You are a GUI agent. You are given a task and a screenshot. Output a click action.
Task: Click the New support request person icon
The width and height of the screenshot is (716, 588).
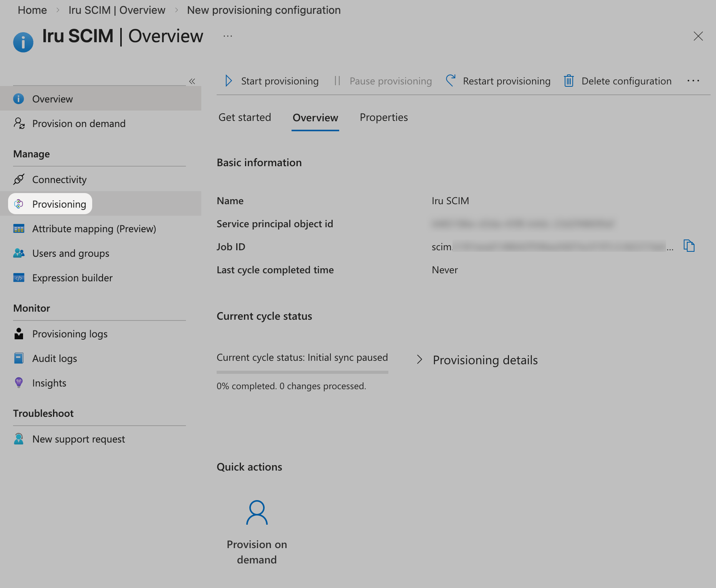[18, 439]
